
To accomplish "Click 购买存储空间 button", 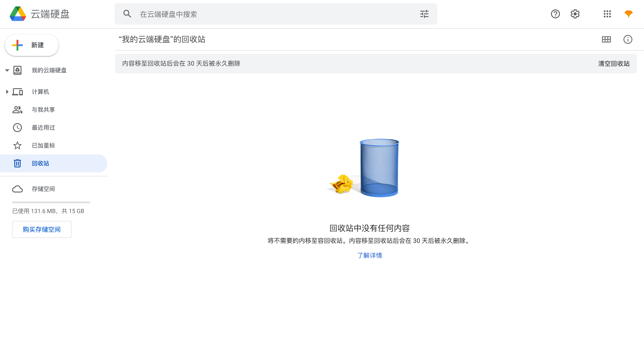I will (x=42, y=229).
